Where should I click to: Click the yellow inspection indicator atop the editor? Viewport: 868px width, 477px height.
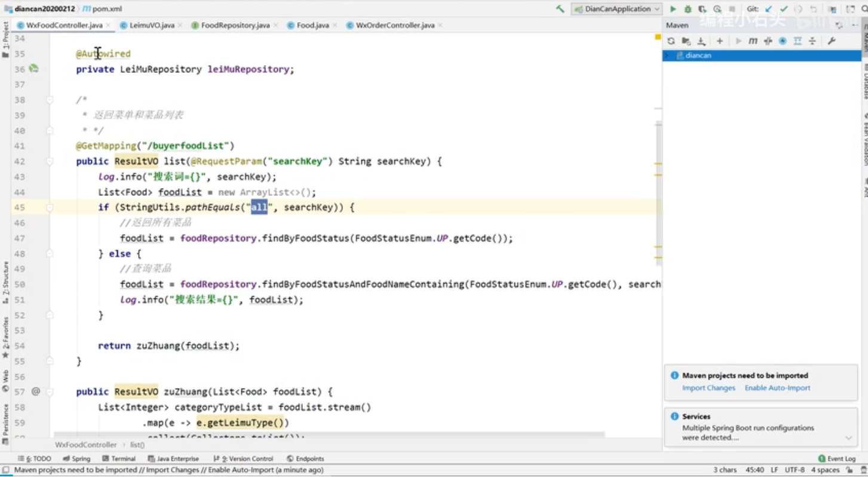[658, 37]
